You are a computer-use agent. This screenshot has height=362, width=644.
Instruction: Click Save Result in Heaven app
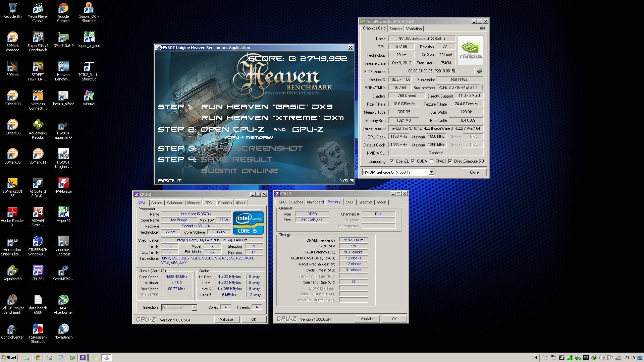tap(236, 160)
